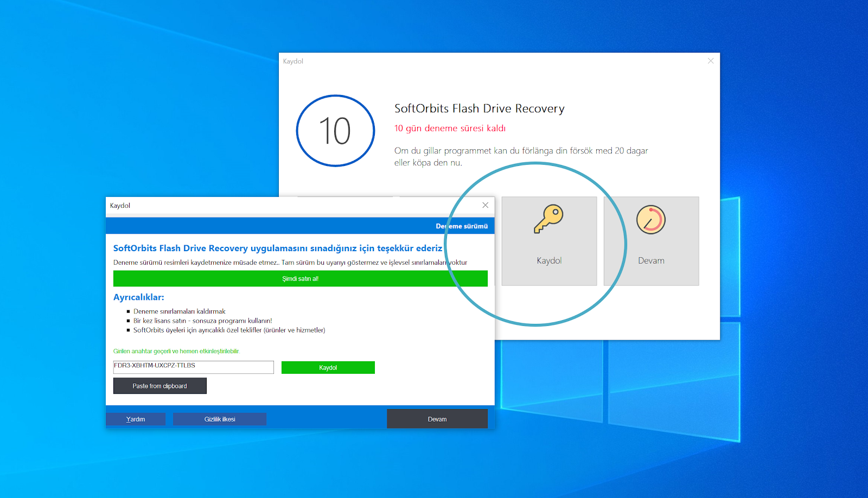This screenshot has height=498, width=868.
Task: Click the 'Girilen anahtar geçerli' status message
Action: pyautogui.click(x=176, y=351)
